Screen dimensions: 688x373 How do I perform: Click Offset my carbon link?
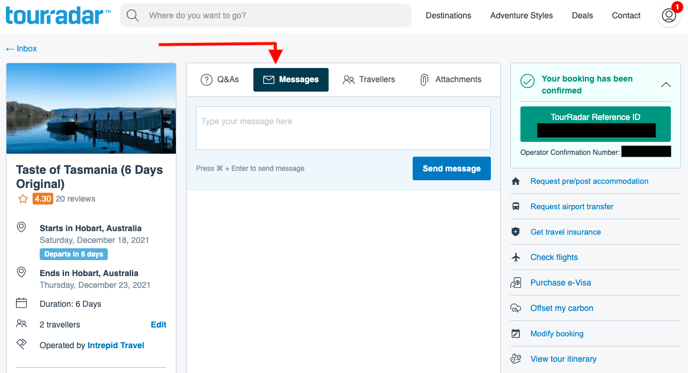[562, 308]
